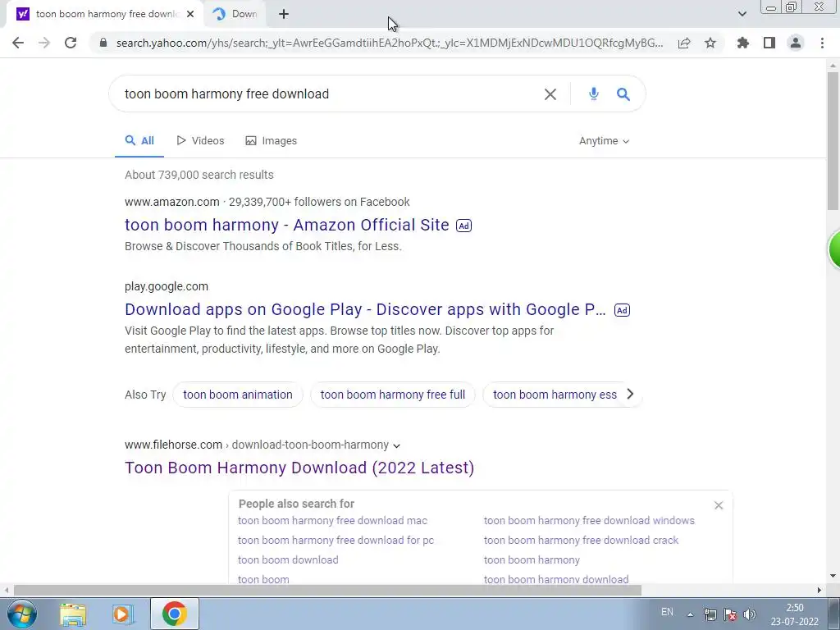
Task: Switch to the Down second browser tab
Action: (235, 15)
